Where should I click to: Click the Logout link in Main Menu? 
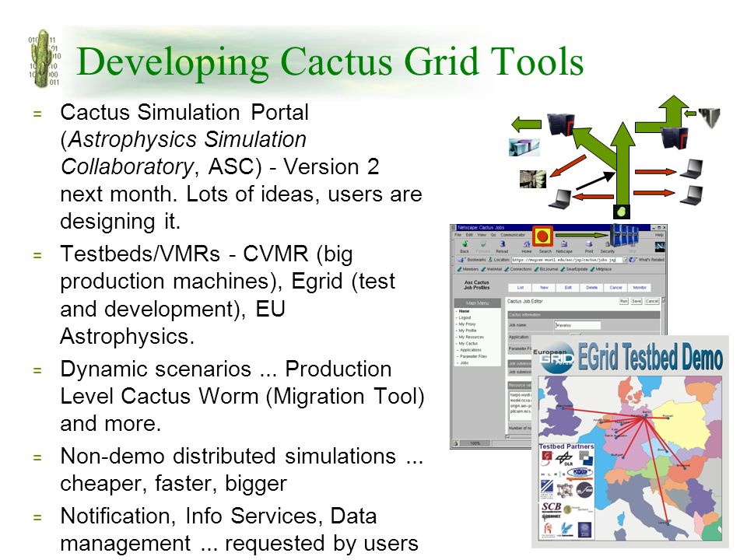465,317
